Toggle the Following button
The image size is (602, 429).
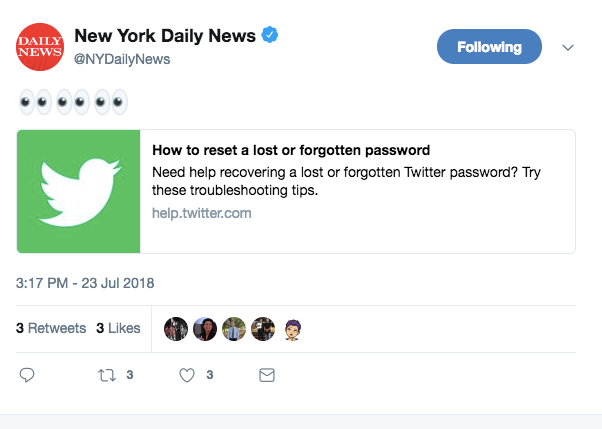click(489, 46)
